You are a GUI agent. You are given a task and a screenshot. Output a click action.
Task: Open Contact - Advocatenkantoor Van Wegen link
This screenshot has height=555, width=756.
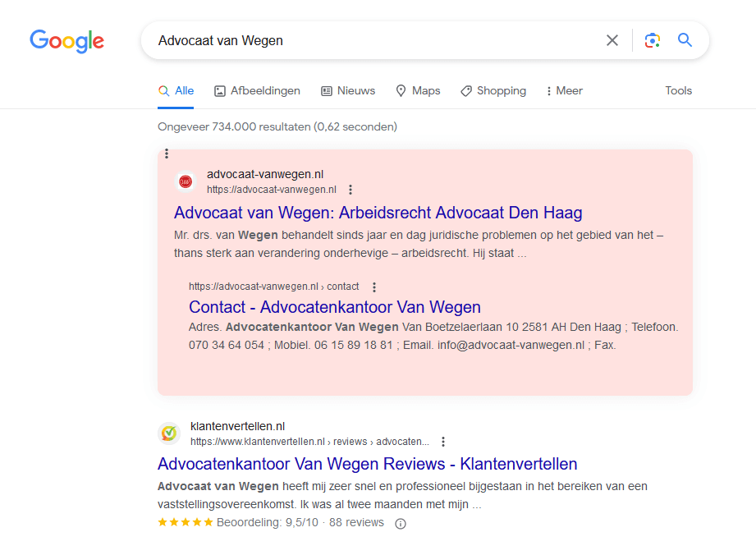pyautogui.click(x=335, y=307)
